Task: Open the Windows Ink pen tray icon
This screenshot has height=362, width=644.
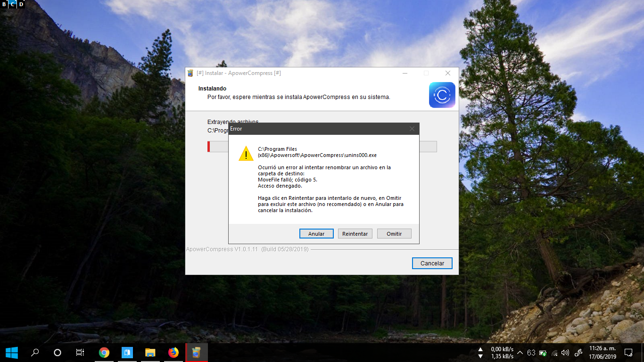Action: click(578, 353)
